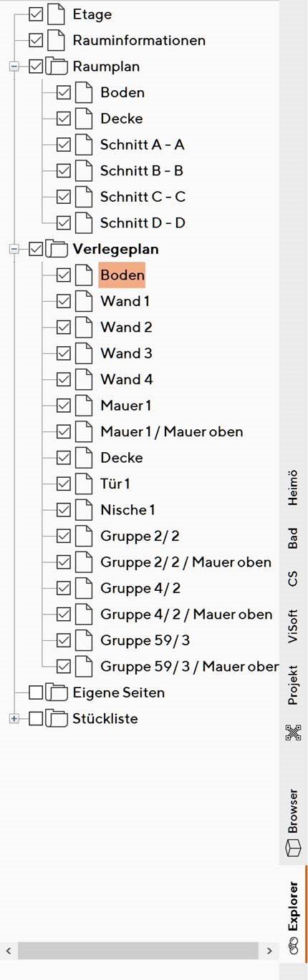Switch to the ViSoft side tab
Viewport: 308px width, 980px height.
[x=292, y=627]
